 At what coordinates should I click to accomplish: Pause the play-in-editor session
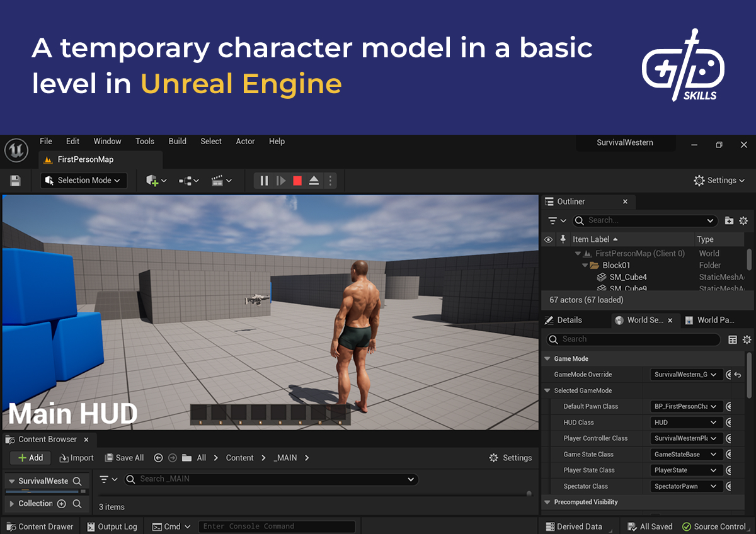[x=263, y=180]
